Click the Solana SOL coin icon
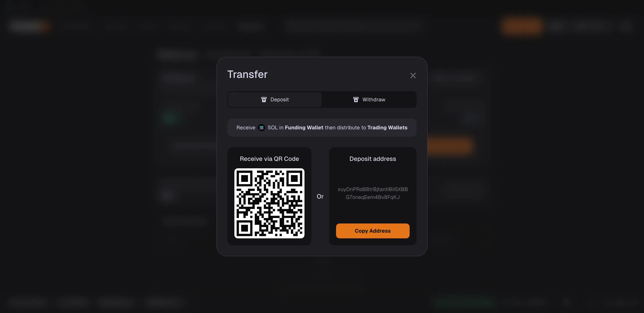 [262, 128]
